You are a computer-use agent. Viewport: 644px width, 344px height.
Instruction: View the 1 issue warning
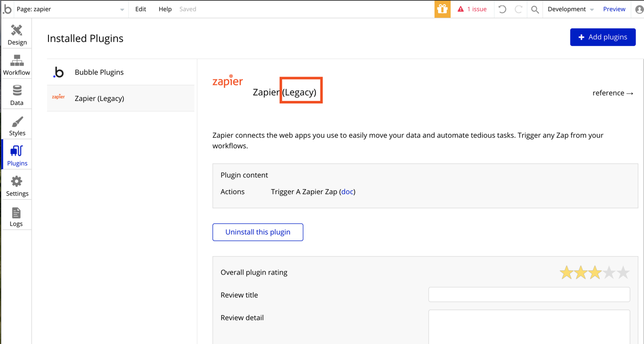coord(472,9)
